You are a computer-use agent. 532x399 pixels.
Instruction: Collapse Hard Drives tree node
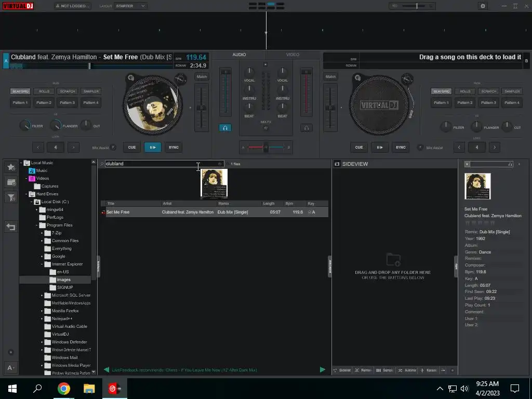coord(26,194)
